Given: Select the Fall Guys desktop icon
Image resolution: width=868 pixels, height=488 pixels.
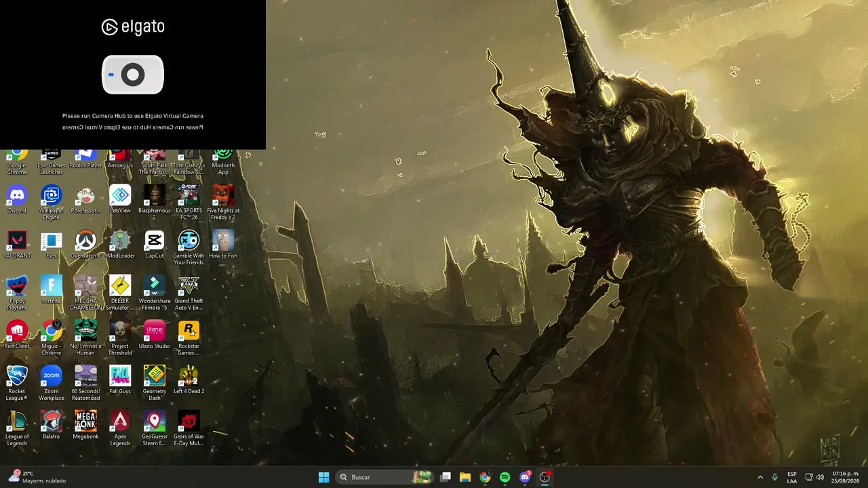Looking at the screenshot, I should [120, 380].
